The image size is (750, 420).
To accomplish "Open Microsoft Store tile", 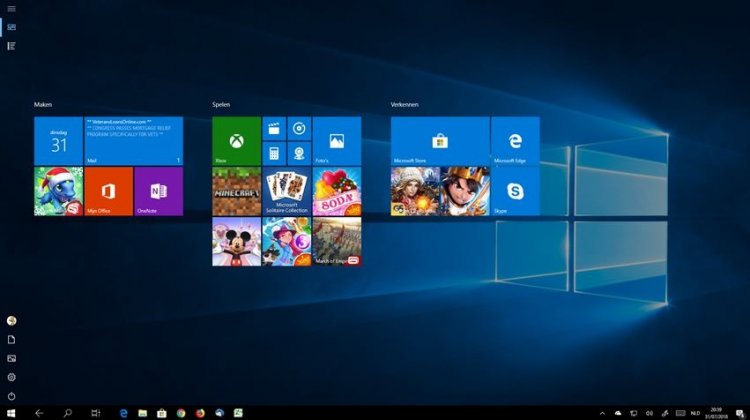I will (x=439, y=141).
